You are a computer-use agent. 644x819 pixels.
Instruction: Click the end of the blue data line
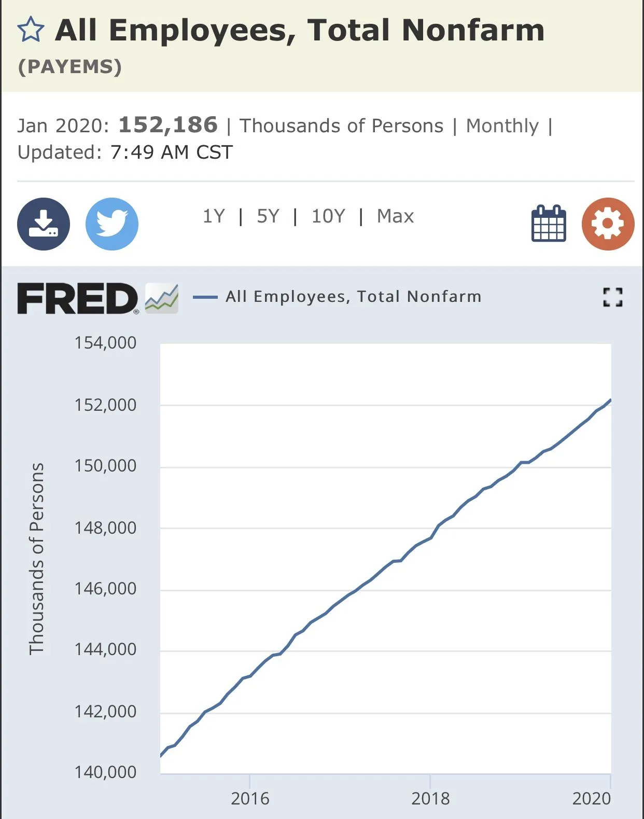pos(610,400)
